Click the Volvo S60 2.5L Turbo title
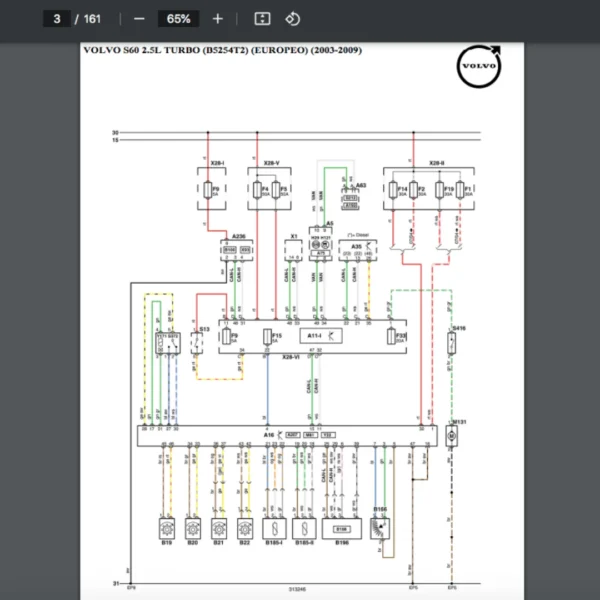This screenshot has height=600, width=600. pos(222,49)
